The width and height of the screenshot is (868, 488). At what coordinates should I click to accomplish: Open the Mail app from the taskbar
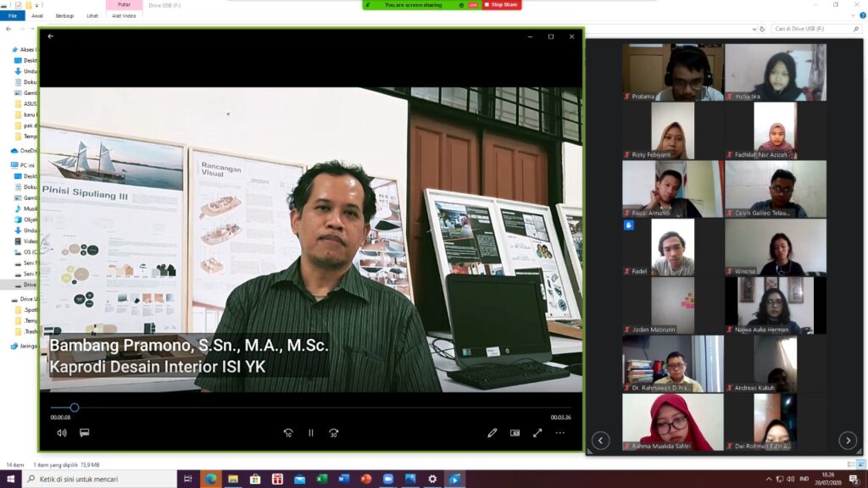point(299,480)
